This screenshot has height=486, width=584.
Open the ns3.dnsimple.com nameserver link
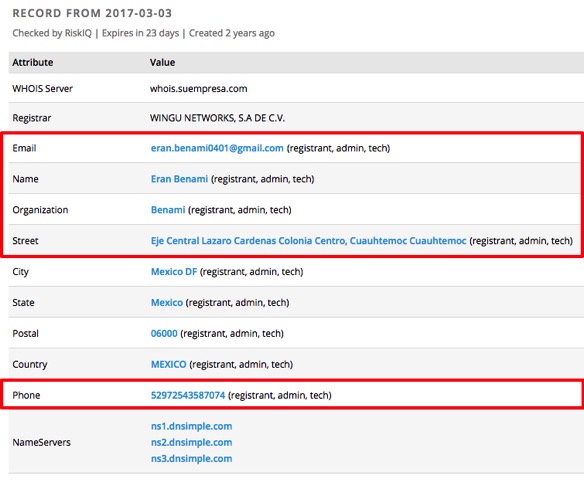[x=191, y=459]
